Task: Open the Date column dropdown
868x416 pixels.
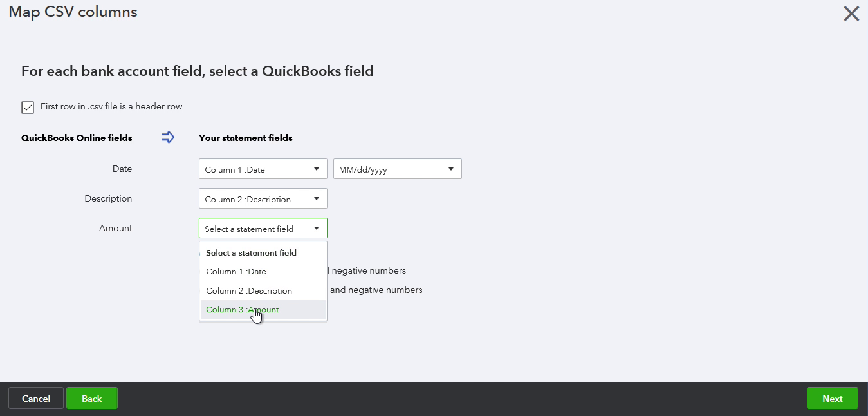Action: [x=263, y=169]
